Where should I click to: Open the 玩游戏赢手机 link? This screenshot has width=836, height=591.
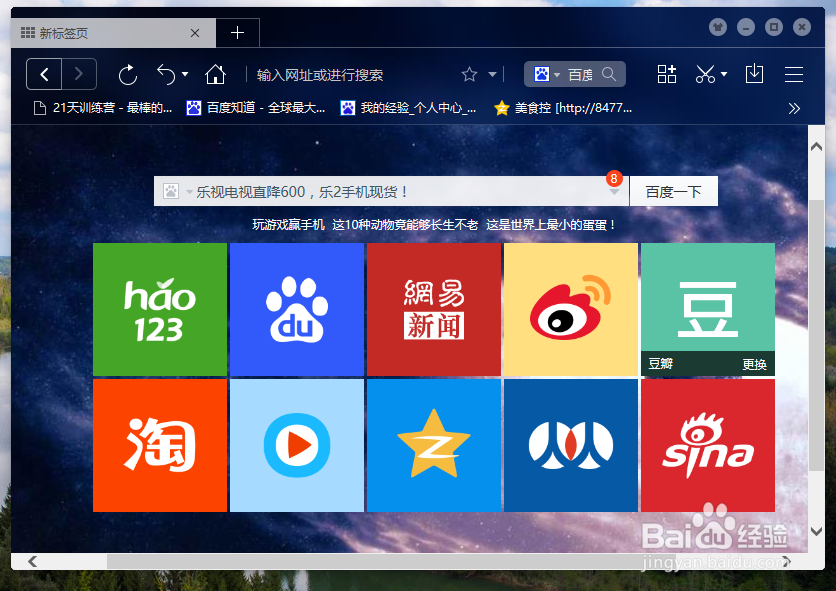(x=288, y=225)
